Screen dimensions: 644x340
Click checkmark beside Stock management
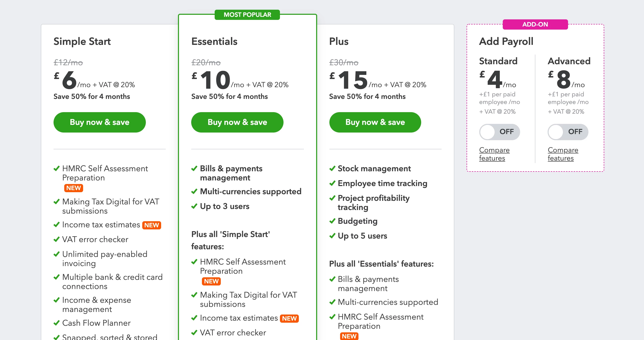click(x=332, y=168)
